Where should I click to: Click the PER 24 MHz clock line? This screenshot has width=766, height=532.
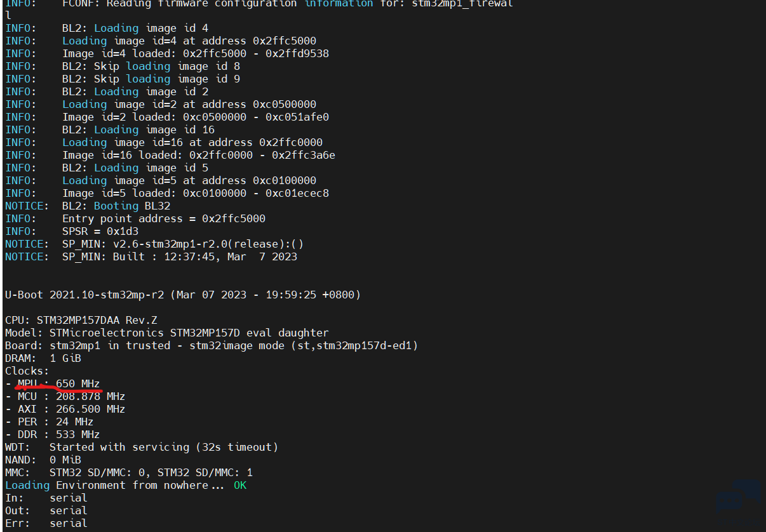pos(50,422)
